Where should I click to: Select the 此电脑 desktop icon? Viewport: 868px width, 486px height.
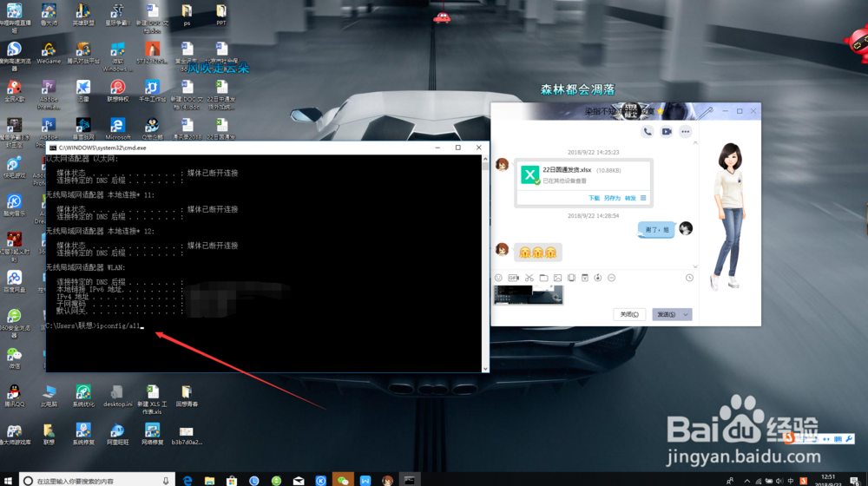pyautogui.click(x=49, y=396)
